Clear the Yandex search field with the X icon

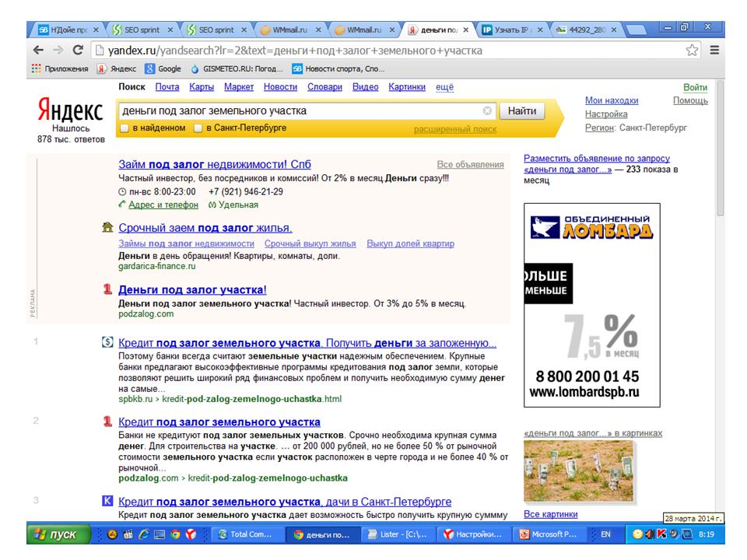point(487,110)
